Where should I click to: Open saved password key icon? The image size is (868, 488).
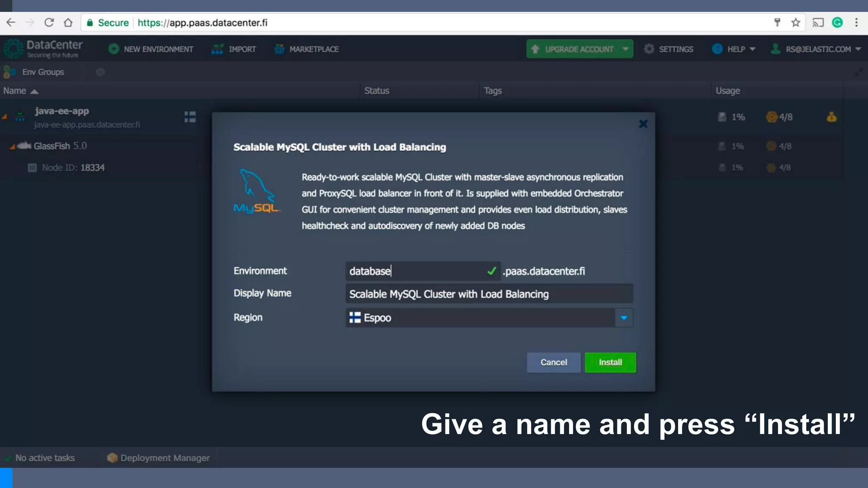pyautogui.click(x=777, y=22)
